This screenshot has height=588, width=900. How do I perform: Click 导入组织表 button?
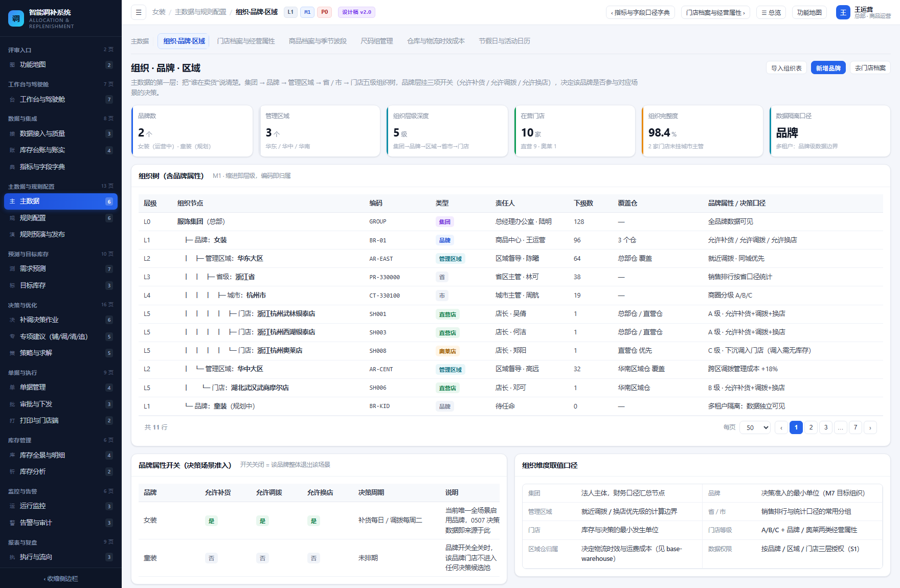click(786, 68)
